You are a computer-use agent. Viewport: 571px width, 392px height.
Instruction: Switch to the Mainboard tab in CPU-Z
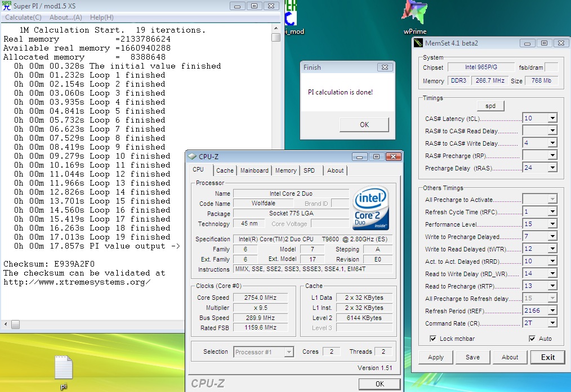point(254,170)
